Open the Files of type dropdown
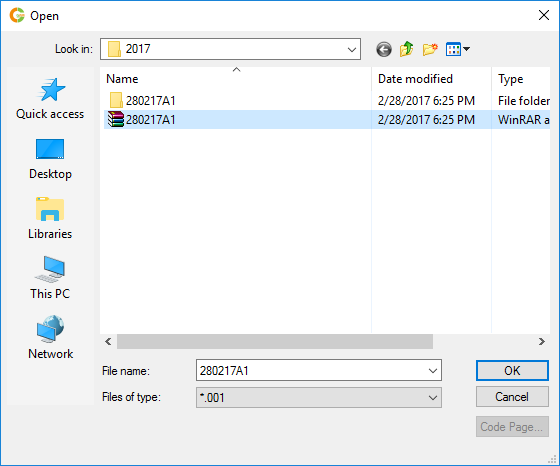The height and width of the screenshot is (466, 560). coord(319,397)
